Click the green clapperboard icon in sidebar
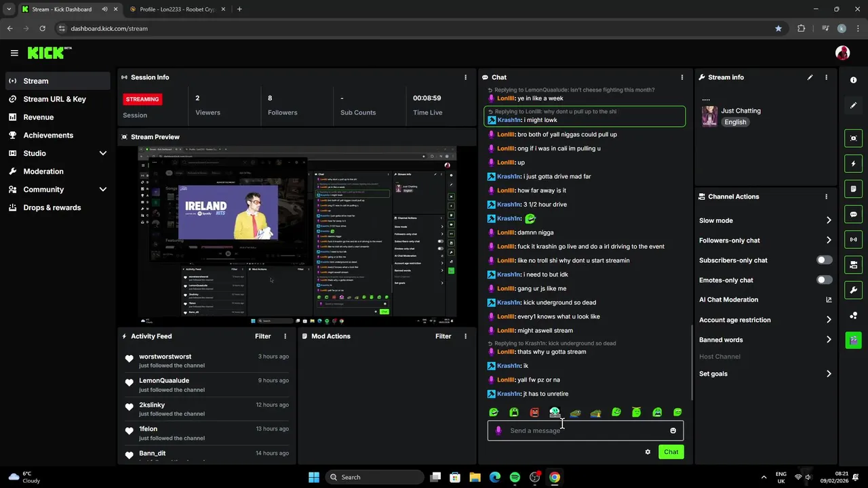 (x=853, y=340)
